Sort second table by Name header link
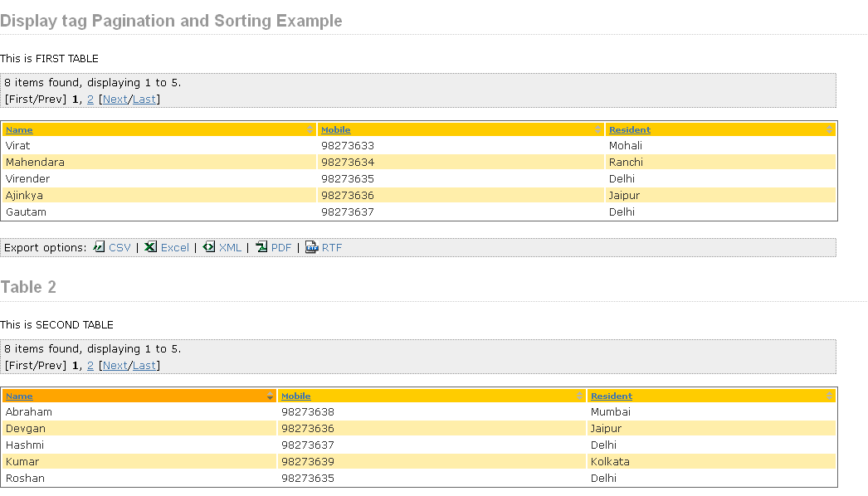This screenshot has height=496, width=868. (19, 396)
